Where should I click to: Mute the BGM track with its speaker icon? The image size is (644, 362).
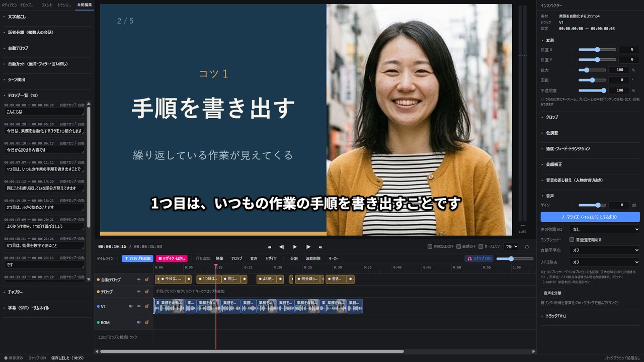coord(139,322)
